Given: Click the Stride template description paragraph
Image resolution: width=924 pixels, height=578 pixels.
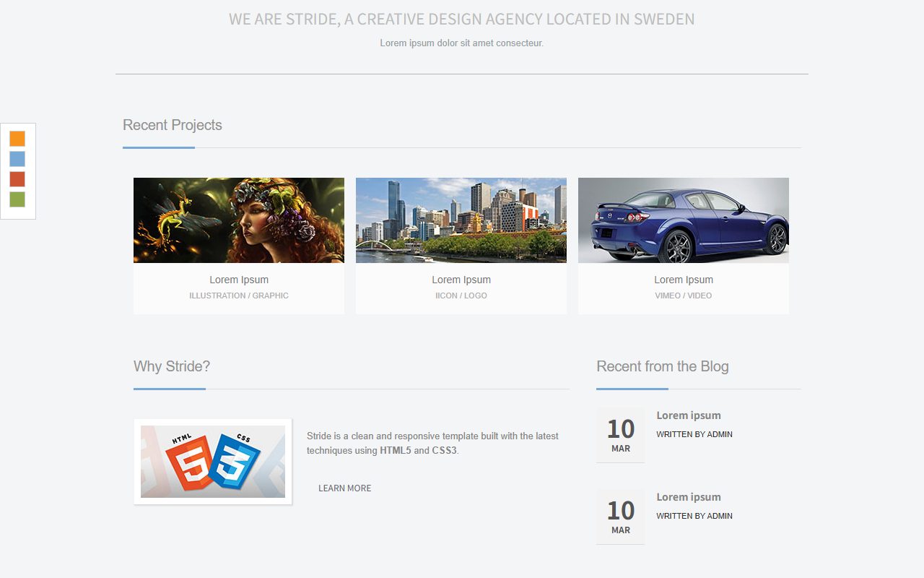Looking at the screenshot, I should [433, 443].
